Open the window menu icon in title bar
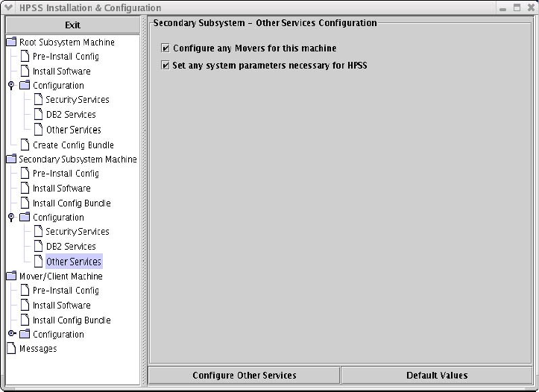Image resolution: width=539 pixels, height=392 pixels. click(9, 7)
